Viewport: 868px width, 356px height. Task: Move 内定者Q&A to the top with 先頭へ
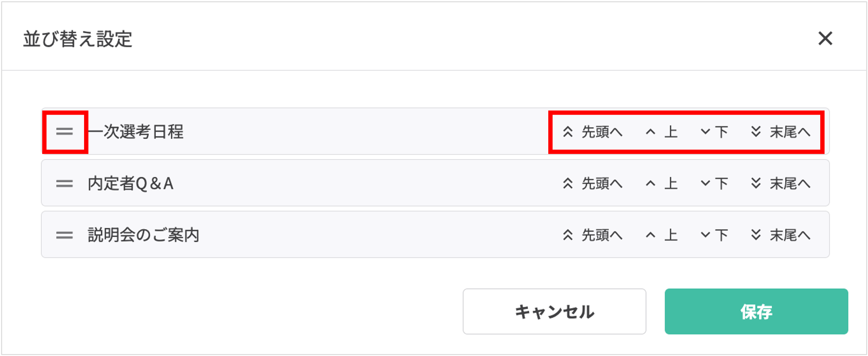593,183
